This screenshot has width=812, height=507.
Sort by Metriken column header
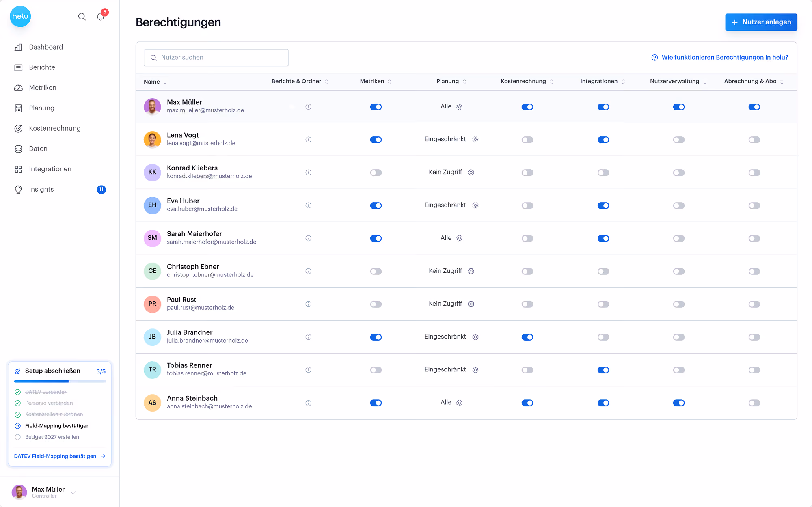376,81
